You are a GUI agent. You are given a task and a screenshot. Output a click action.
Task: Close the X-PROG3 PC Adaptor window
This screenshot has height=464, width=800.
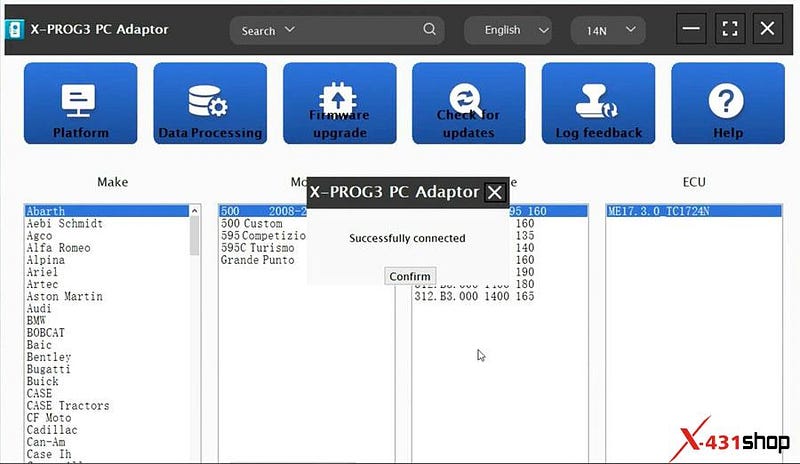pos(767,29)
